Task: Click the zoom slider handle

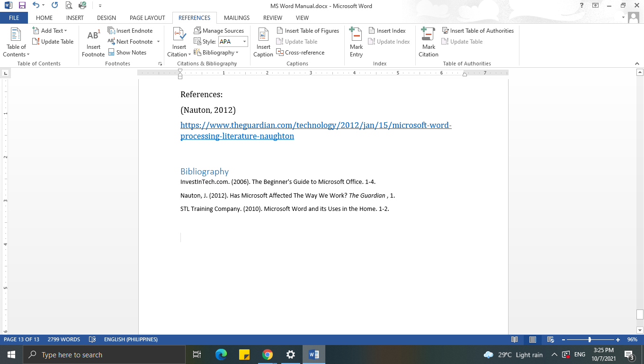Action: [x=590, y=339]
